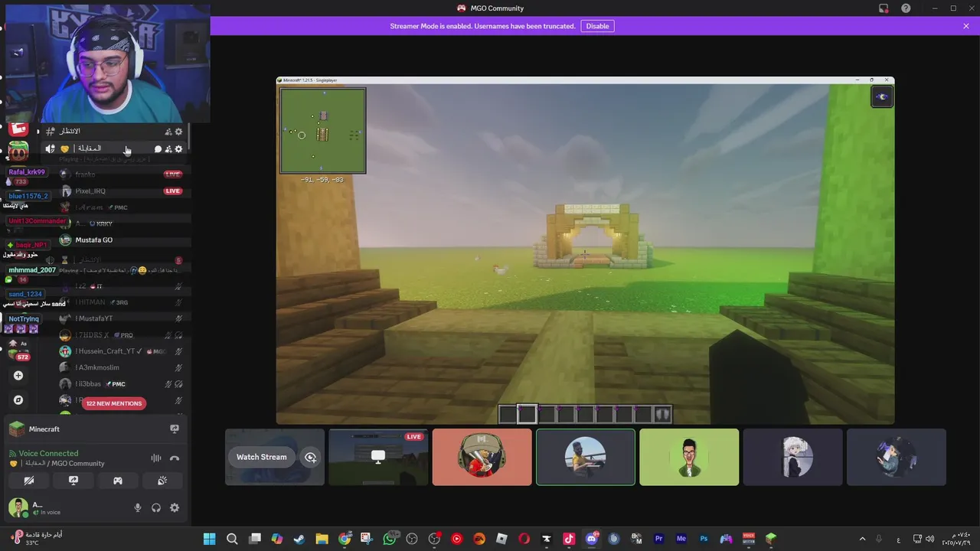This screenshot has width=980, height=551.
Task: Mute your microphone
Action: (x=138, y=507)
